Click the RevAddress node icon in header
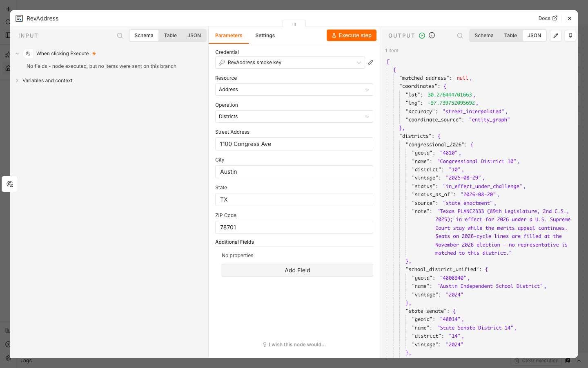Image resolution: width=588 pixels, height=368 pixels. pos(19,18)
